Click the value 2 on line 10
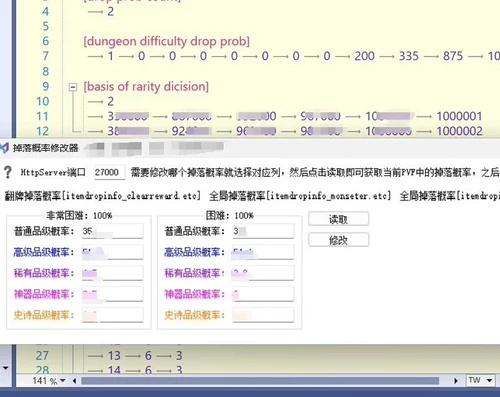The height and width of the screenshot is (397, 500). [x=110, y=101]
